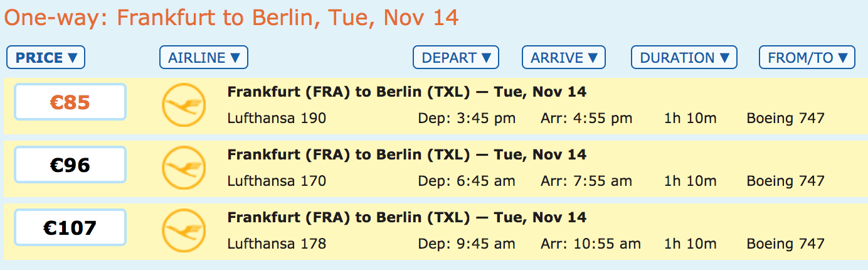Open the Lufthansa 190 flight title
Viewport: 868px width, 270px height.
(406, 92)
